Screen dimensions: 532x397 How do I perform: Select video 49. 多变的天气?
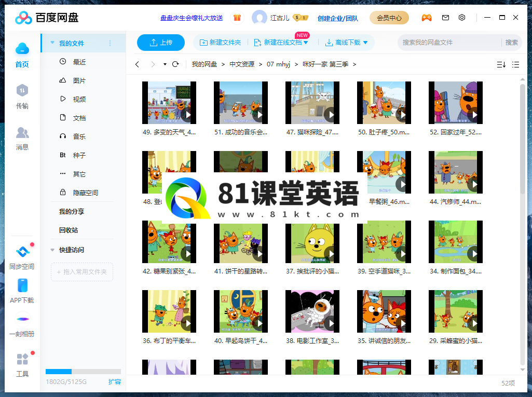(169, 108)
